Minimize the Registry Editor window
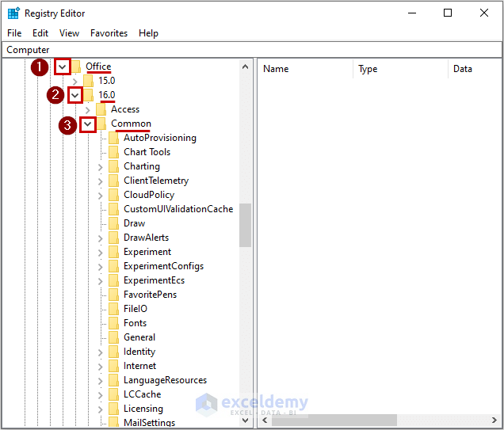The width and height of the screenshot is (504, 430). click(412, 13)
